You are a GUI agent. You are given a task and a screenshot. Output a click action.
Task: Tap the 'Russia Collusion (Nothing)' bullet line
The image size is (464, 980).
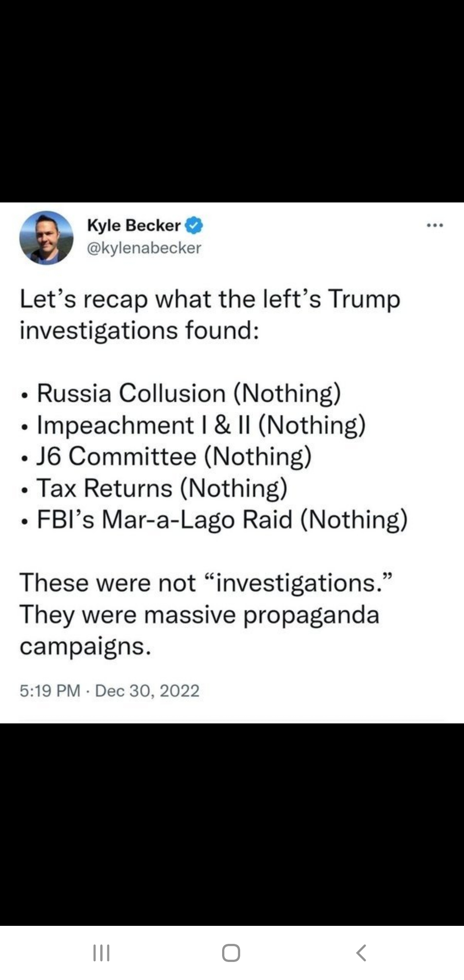tap(188, 393)
